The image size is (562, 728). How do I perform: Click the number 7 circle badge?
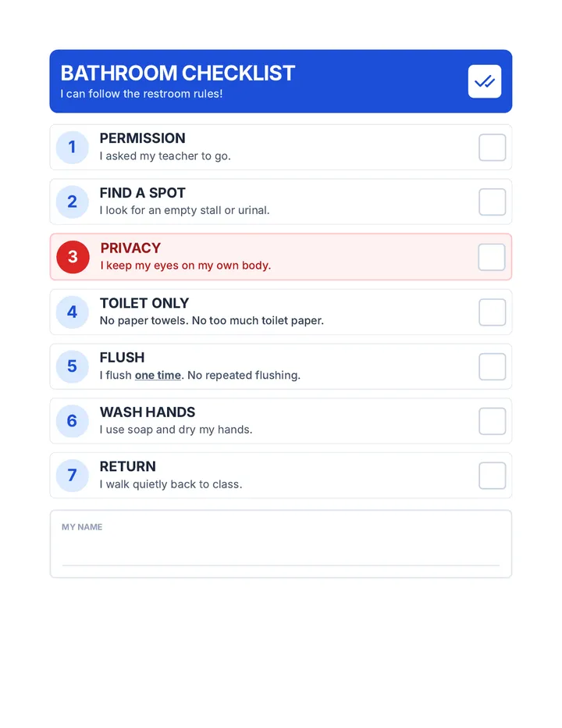pos(72,476)
